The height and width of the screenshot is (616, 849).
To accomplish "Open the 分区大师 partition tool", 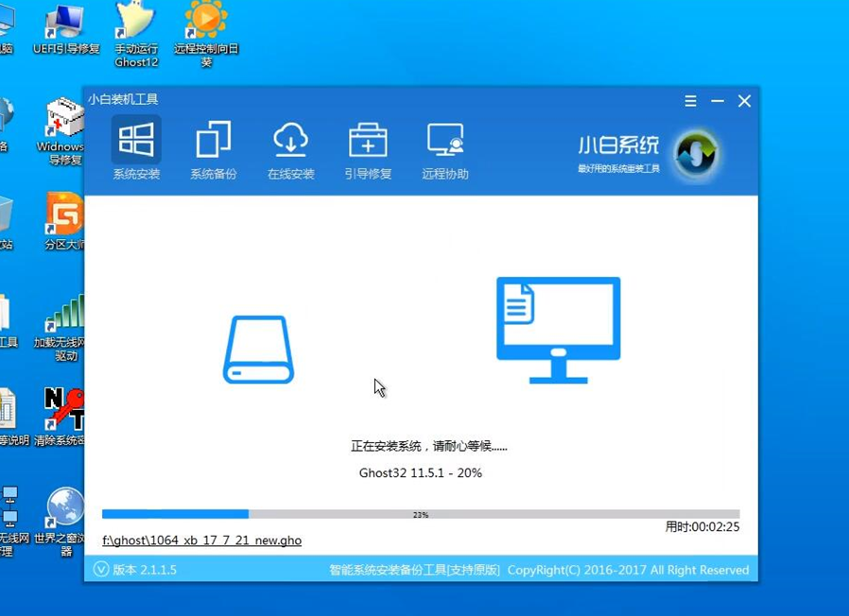I will tap(64, 217).
